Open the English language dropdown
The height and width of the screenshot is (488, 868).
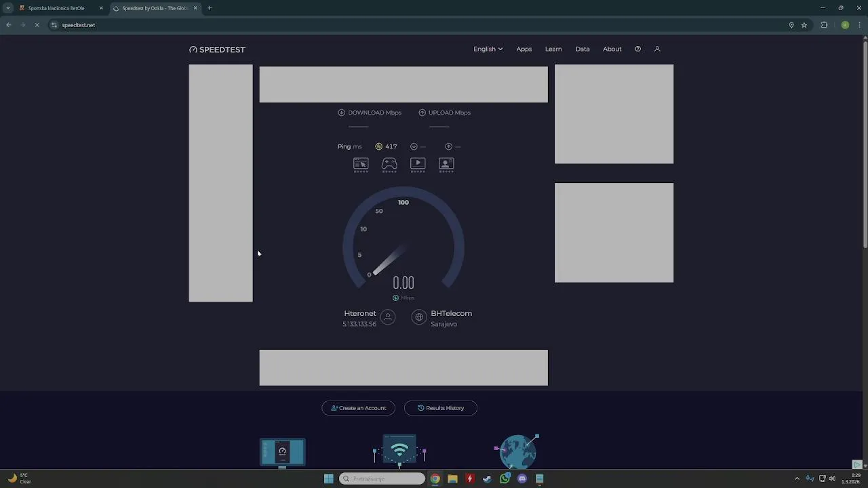point(488,49)
